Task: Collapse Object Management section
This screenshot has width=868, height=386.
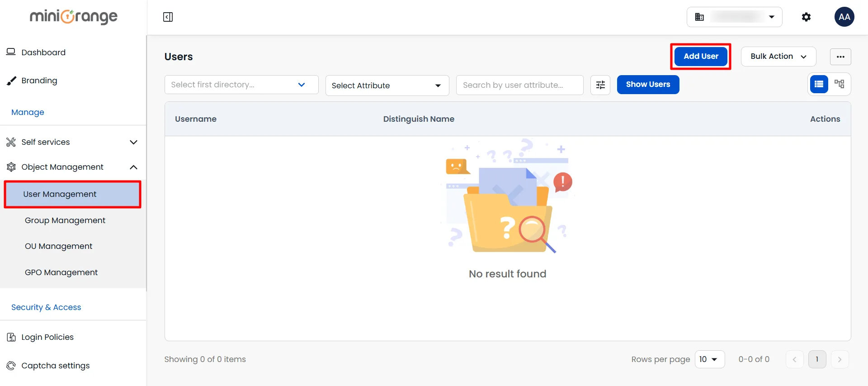Action: 72,167
